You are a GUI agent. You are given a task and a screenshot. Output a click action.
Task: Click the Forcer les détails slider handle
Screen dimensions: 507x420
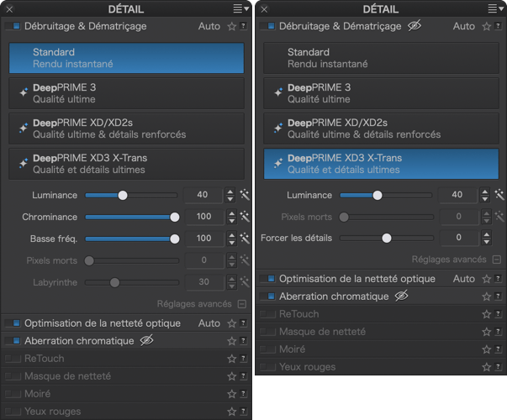pos(387,238)
